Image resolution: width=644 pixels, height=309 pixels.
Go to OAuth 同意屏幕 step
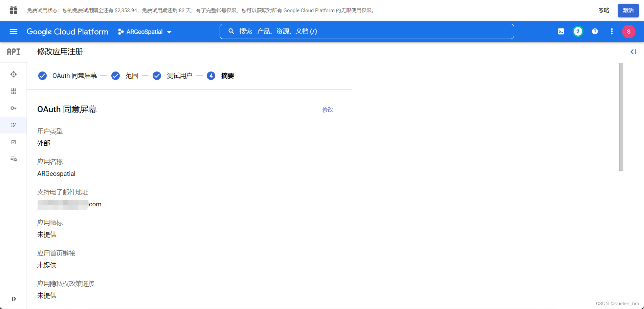(x=68, y=76)
